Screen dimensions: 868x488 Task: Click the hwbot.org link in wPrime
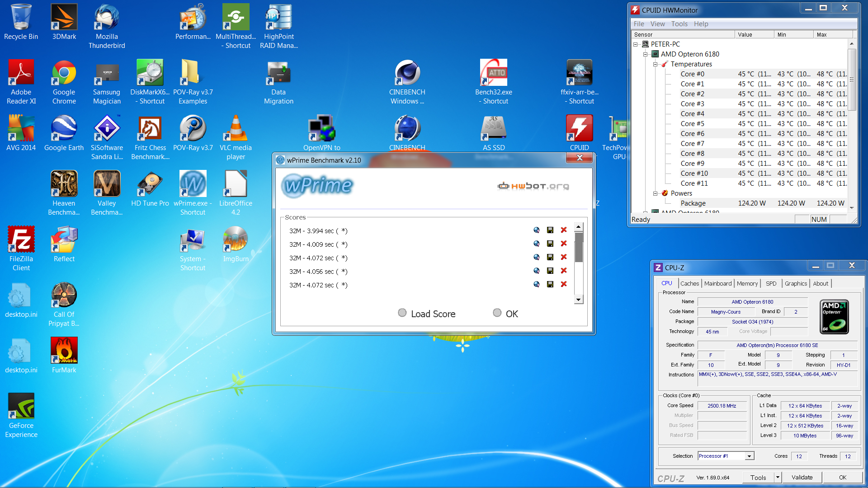click(x=533, y=186)
